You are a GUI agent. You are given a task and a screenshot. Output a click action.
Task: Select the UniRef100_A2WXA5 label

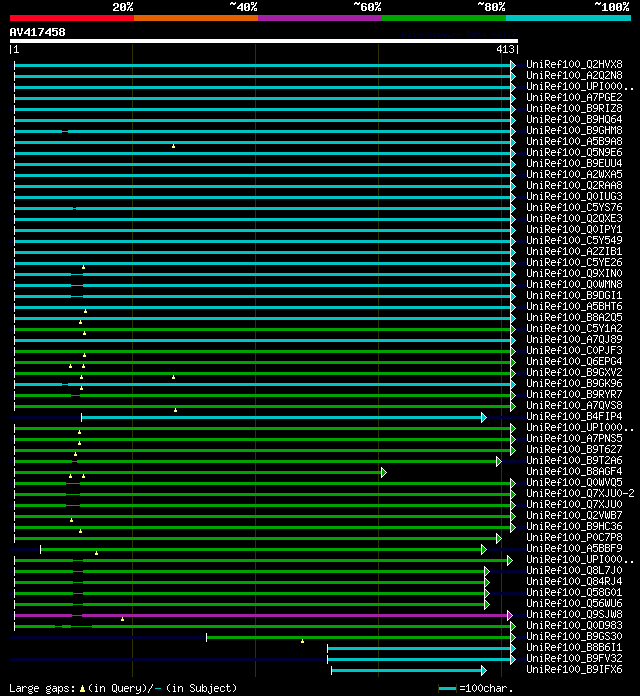574,174
